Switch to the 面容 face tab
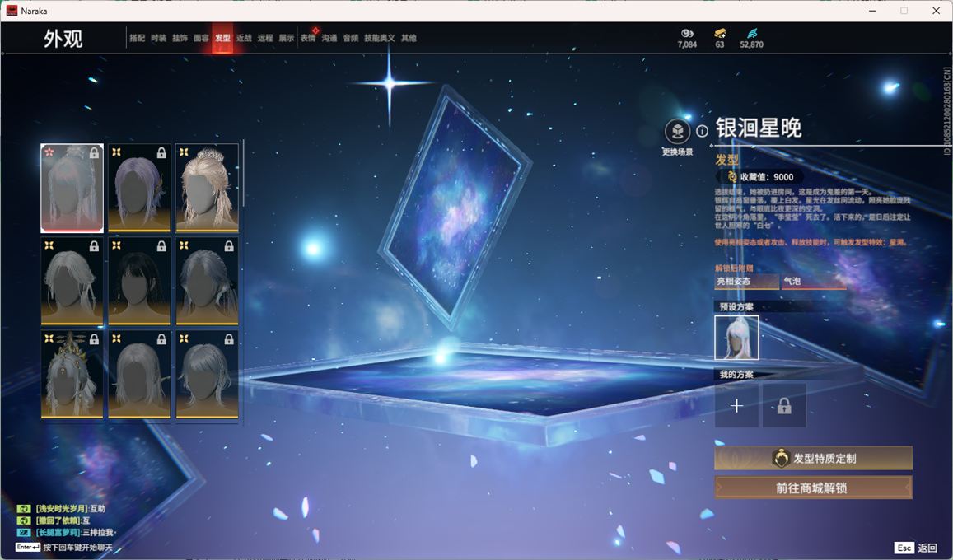This screenshot has width=953, height=560. pyautogui.click(x=201, y=38)
